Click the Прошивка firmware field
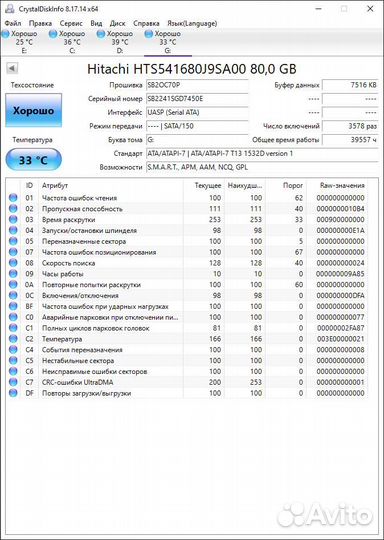 [x=197, y=85]
